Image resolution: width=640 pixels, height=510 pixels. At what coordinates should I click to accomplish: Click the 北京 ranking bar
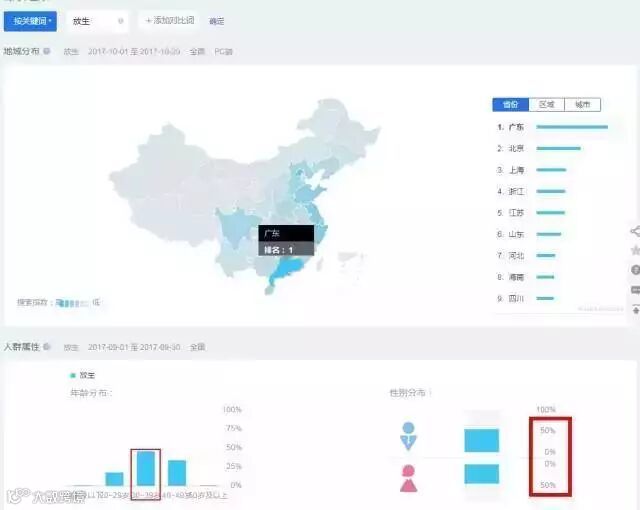coord(558,148)
